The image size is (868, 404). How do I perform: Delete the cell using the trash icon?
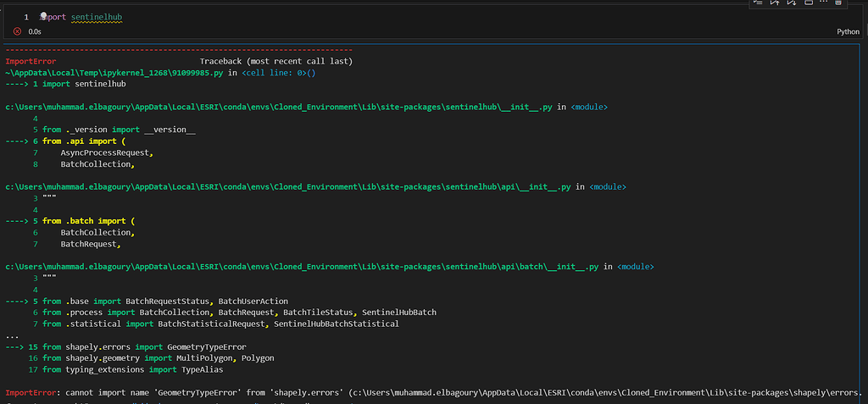(838, 3)
